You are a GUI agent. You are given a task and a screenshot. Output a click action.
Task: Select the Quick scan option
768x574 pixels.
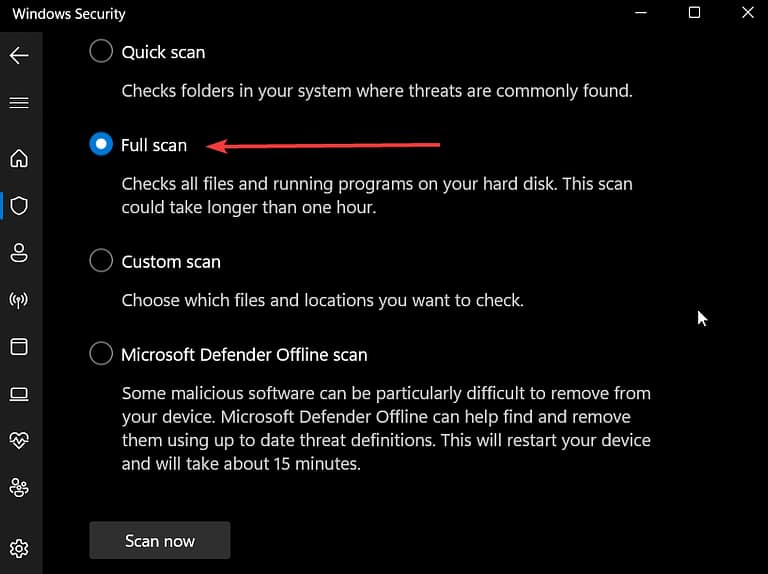coord(101,51)
